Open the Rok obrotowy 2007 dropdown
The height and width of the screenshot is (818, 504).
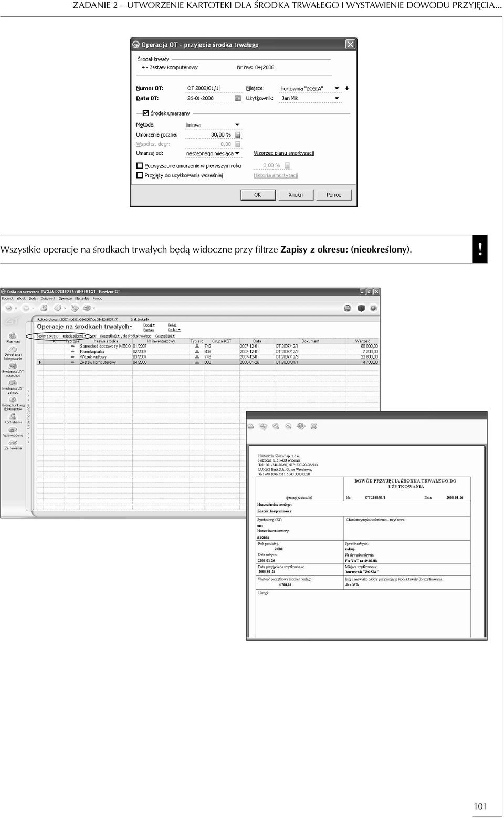tap(78, 319)
